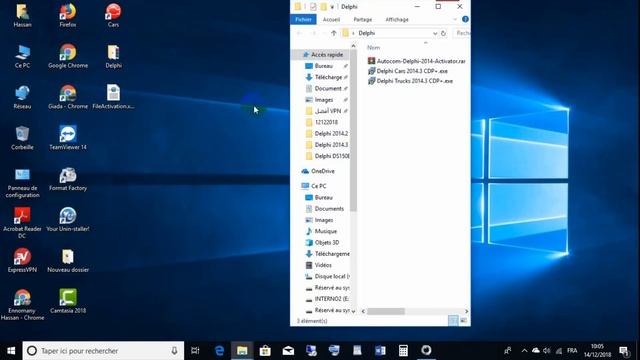
Task: Click the navigation pane vertical scrollbar
Action: tap(353, 131)
